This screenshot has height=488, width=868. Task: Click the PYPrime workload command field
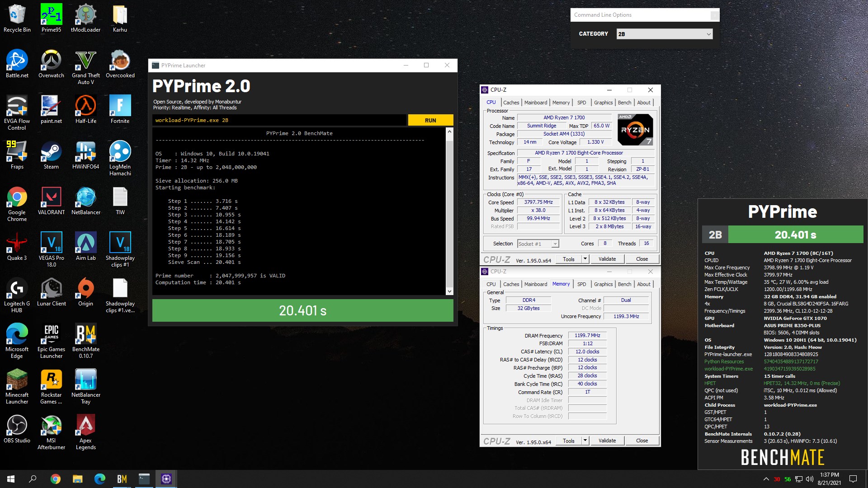tap(279, 120)
